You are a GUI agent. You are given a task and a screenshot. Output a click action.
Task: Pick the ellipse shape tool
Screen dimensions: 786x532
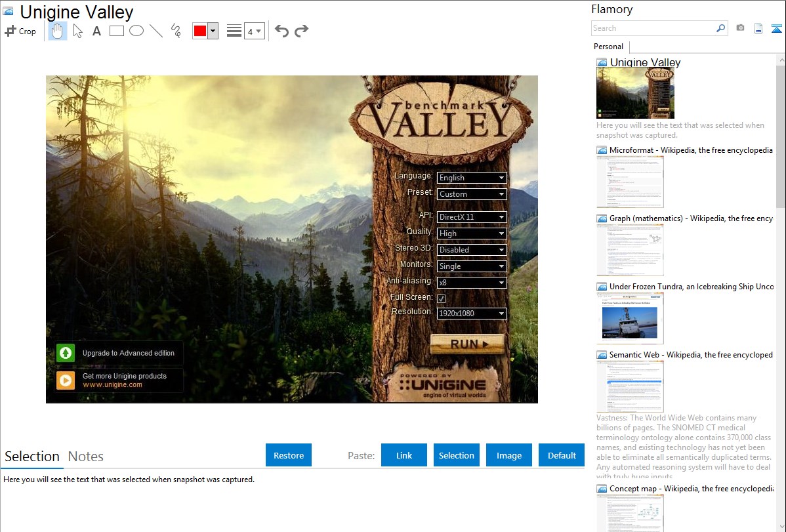point(136,31)
